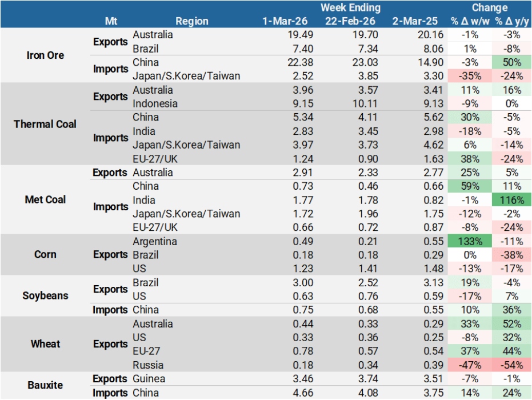
Task: Select the Thermal Coal commodity label
Action: 45,124
